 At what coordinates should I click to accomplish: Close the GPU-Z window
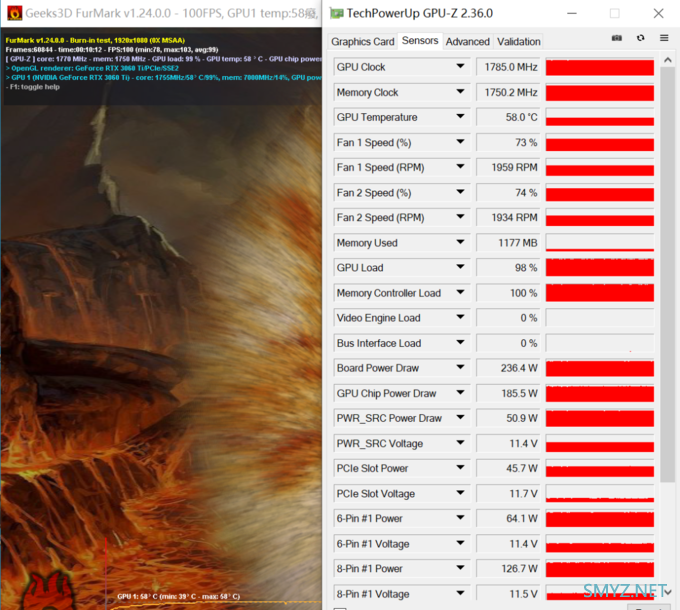pos(658,13)
